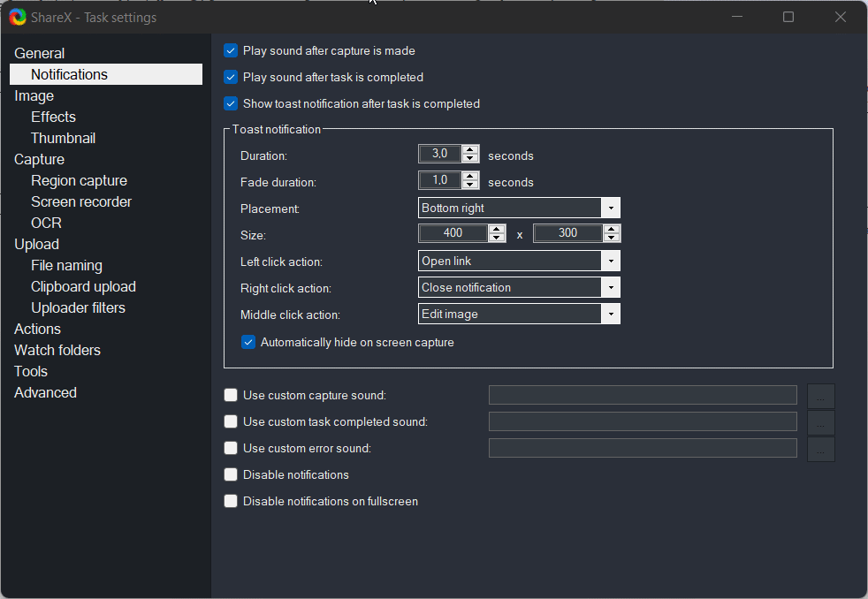Open the Middle click action dropdown
868x599 pixels.
[x=611, y=314]
